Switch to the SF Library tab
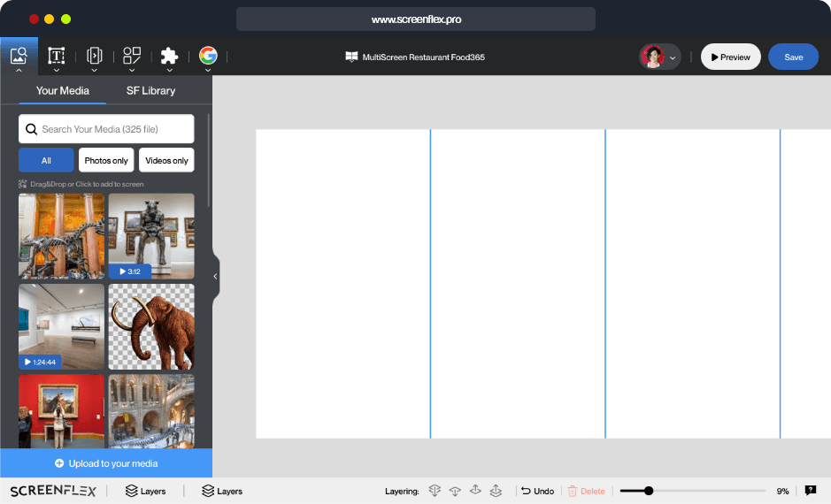The height and width of the screenshot is (504, 831). click(150, 90)
